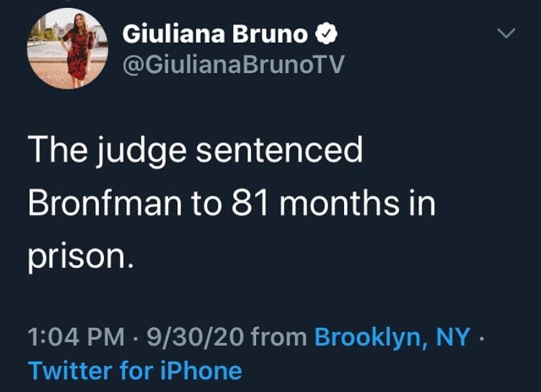The width and height of the screenshot is (541, 392).
Task: Click the verified checkmark badge
Action: click(x=325, y=34)
